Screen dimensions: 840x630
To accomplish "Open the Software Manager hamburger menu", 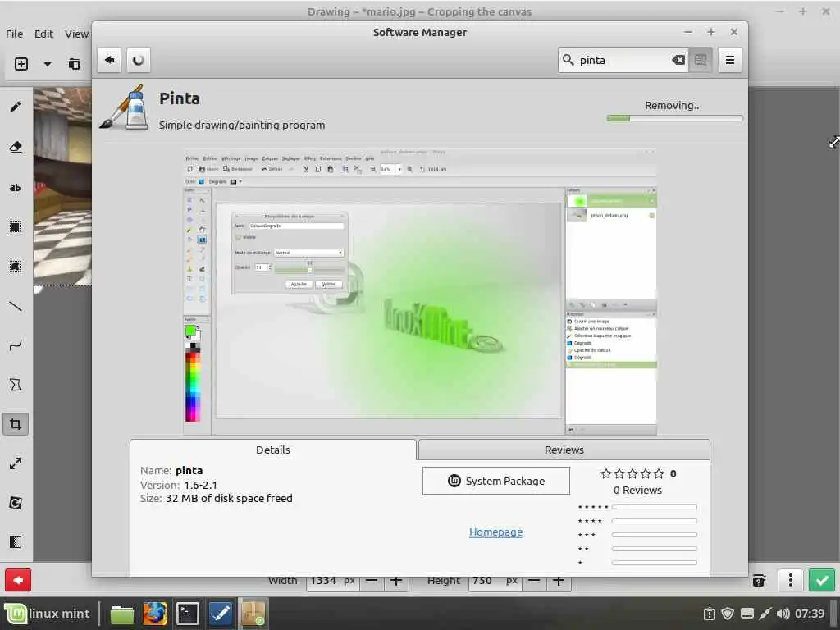I will (729, 60).
